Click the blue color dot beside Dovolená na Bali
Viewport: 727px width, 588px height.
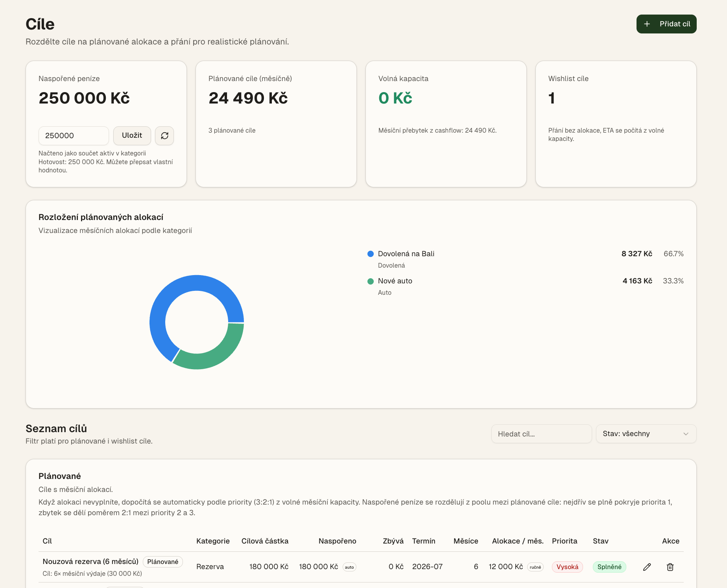coord(370,254)
